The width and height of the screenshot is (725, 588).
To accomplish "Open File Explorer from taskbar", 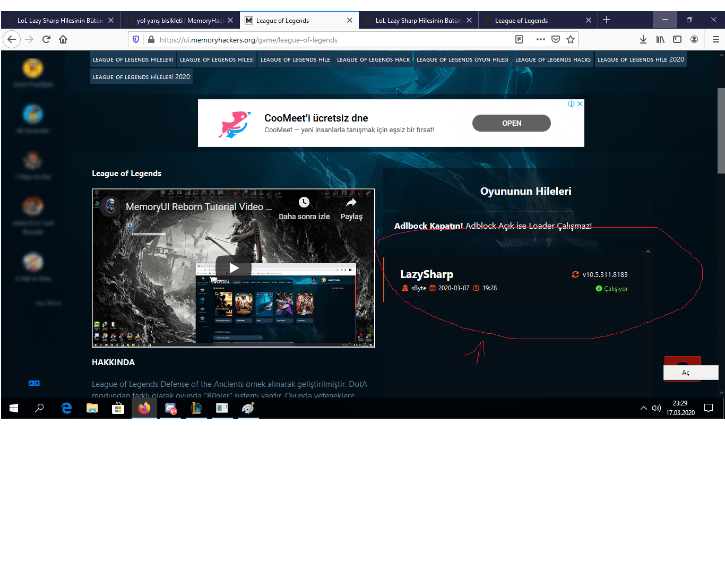I will (92, 408).
